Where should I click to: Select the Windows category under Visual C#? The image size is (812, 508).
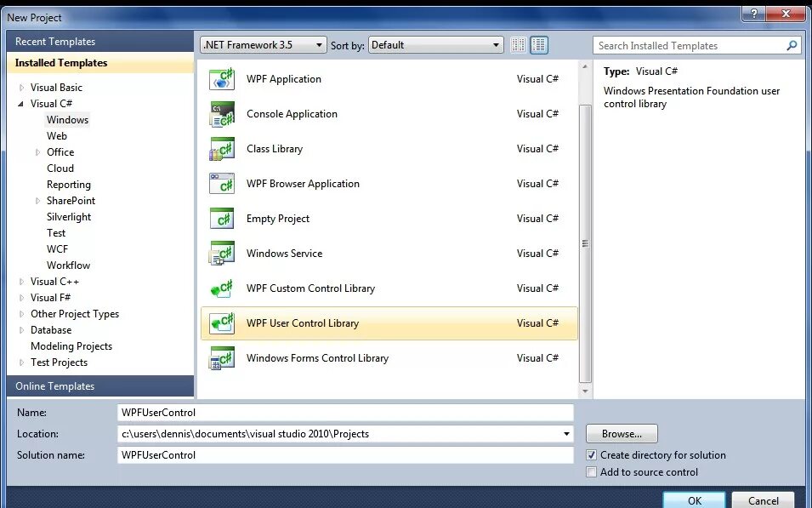(67, 120)
